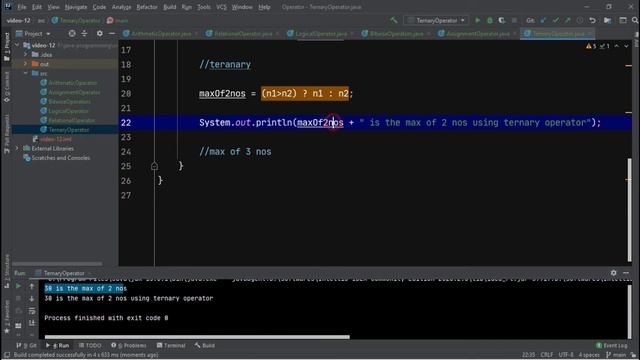Click the Git push arrow icon

click(567, 20)
